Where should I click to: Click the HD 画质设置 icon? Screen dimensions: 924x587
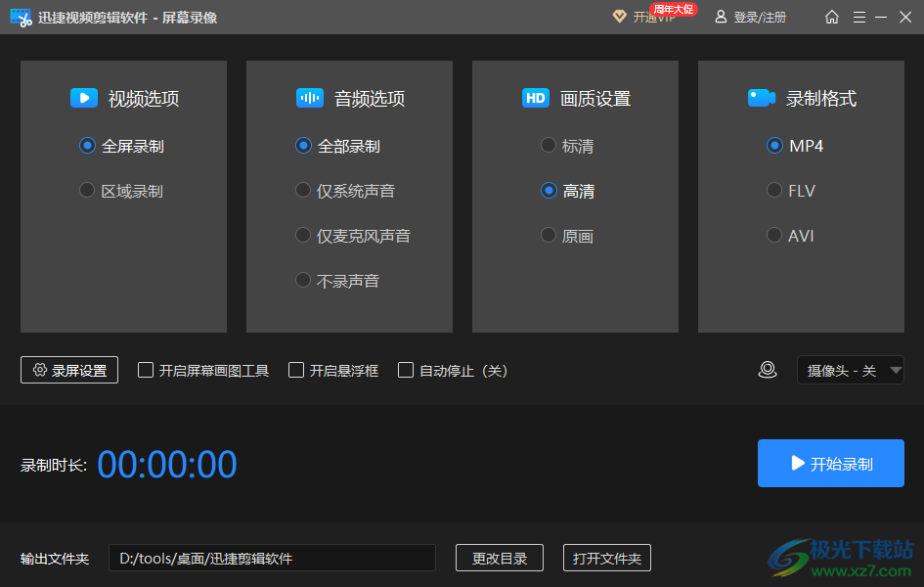coord(536,98)
